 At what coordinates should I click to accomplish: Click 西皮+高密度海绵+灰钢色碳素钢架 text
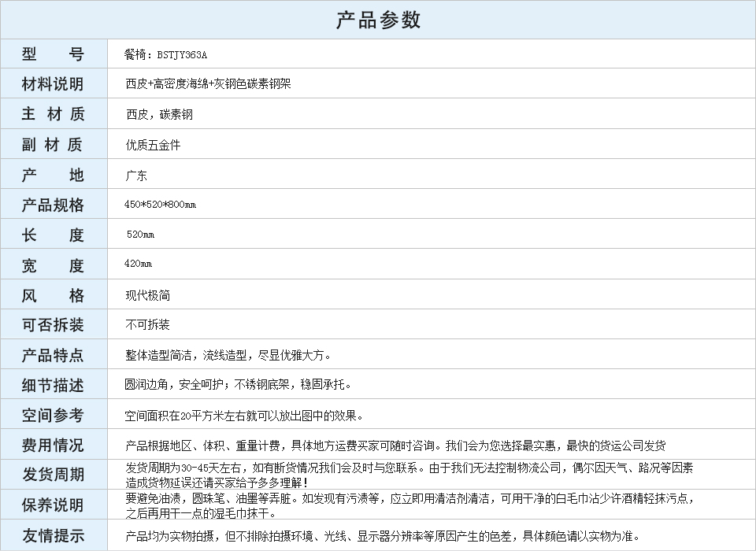pyautogui.click(x=208, y=84)
